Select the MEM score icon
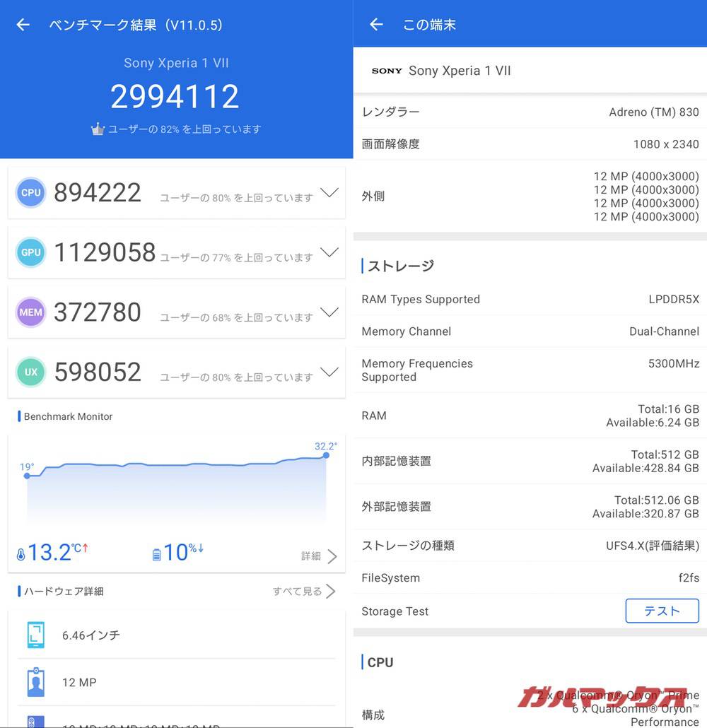 (30, 312)
